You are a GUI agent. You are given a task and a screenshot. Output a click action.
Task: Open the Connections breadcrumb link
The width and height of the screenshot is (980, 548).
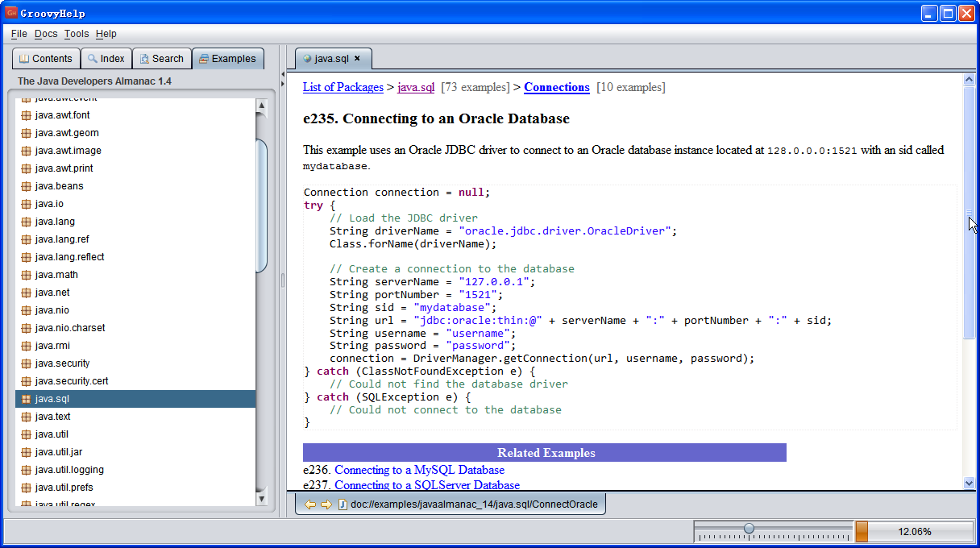tap(557, 87)
